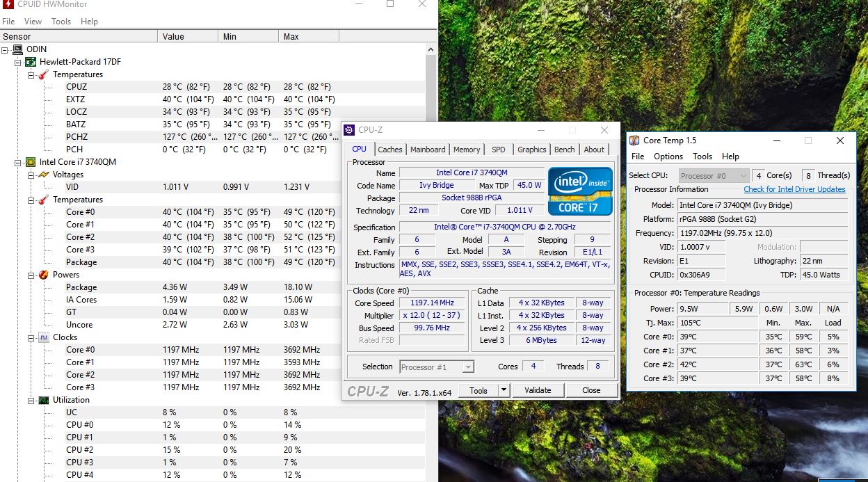
Task: Collapse the Voltages branch
Action: [31, 175]
